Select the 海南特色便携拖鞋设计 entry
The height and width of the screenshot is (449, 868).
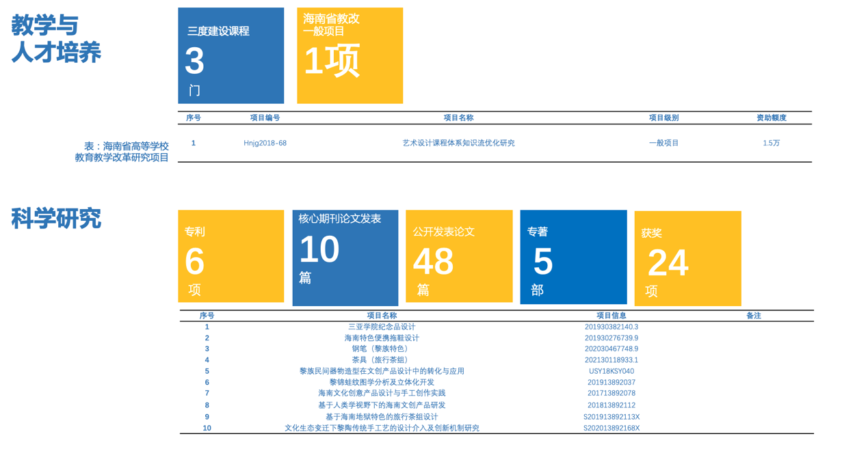pyautogui.click(x=382, y=338)
